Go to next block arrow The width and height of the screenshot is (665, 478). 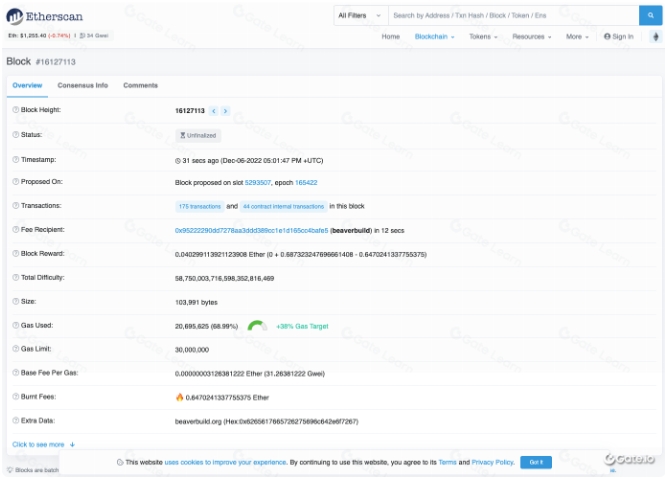pos(225,111)
